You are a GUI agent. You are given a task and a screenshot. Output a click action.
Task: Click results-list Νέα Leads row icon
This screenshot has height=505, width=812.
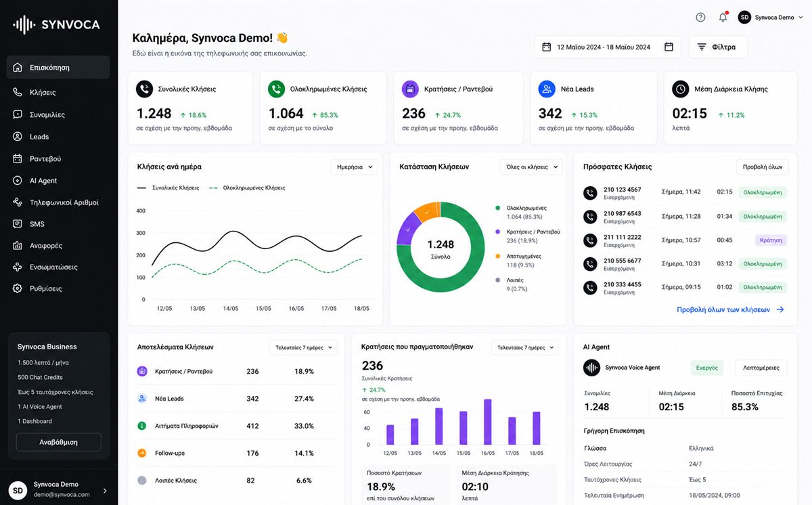point(142,399)
